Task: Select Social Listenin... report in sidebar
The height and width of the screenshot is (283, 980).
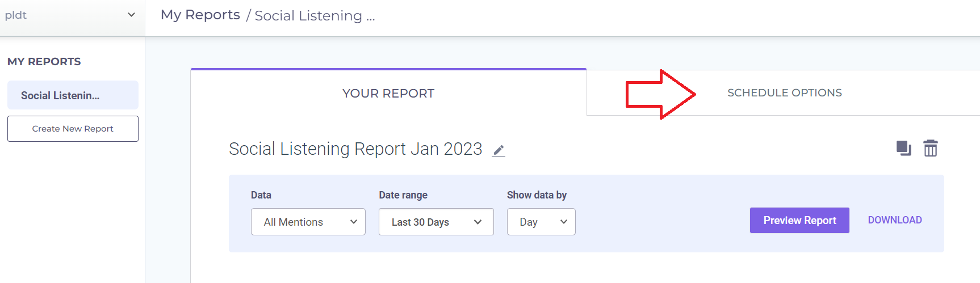Action: pyautogui.click(x=73, y=95)
